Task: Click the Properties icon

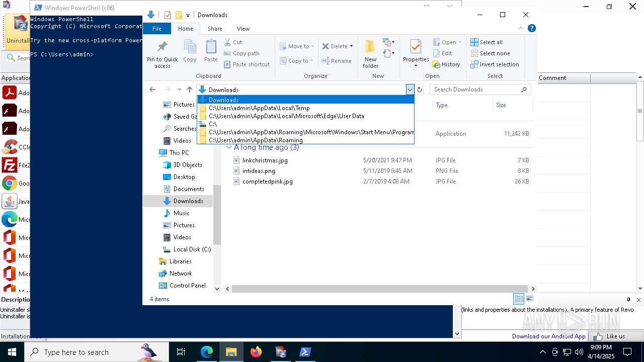Action: pyautogui.click(x=416, y=48)
